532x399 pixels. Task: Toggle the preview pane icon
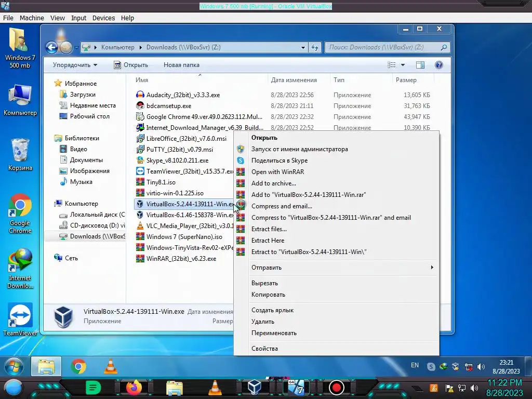point(420,65)
